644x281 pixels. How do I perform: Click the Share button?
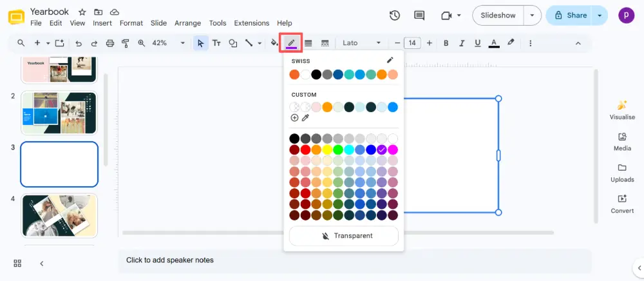tap(571, 15)
